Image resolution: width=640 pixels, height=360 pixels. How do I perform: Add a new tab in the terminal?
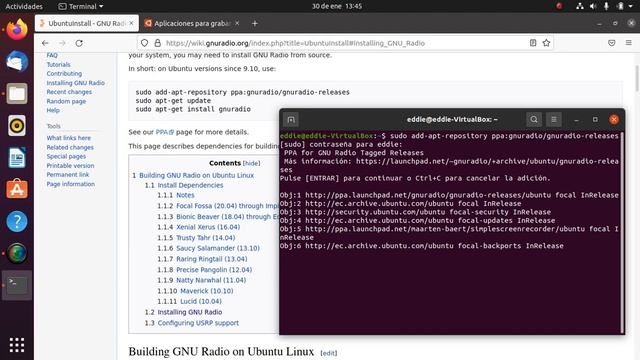(291, 120)
